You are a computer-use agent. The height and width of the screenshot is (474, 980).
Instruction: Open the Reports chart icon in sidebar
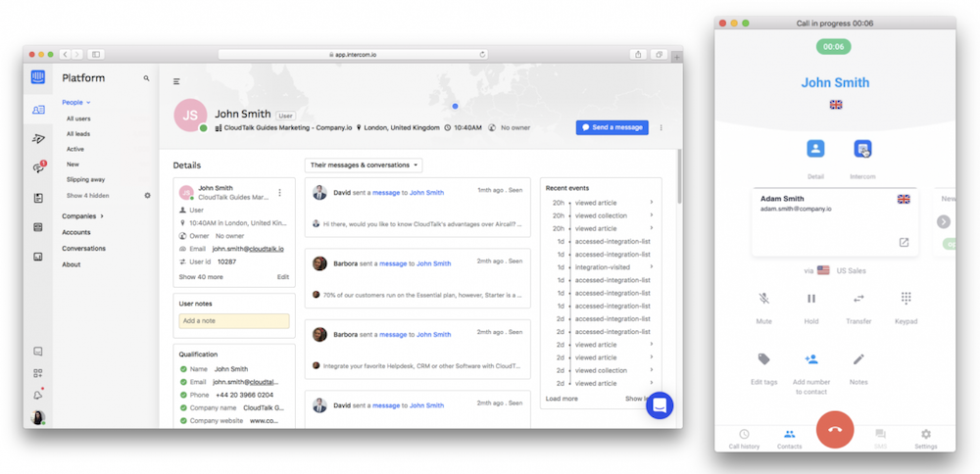coord(38,256)
